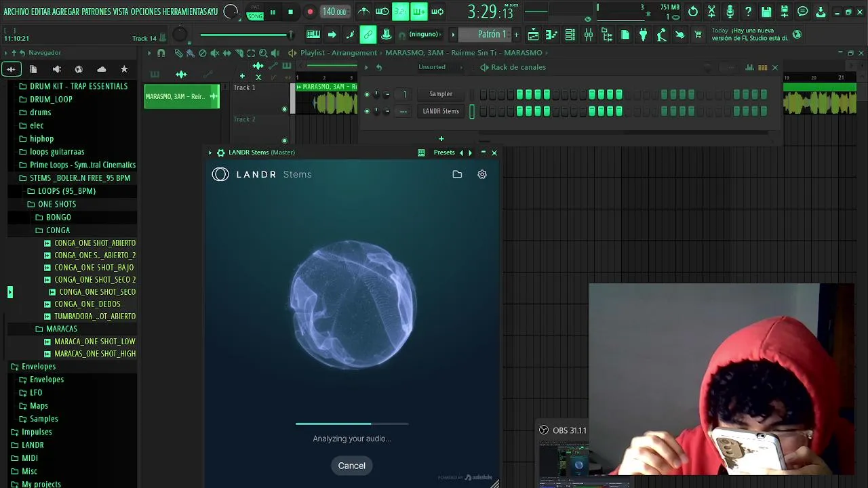Click the render/export audio icon
The image size is (868, 488).
point(785,12)
